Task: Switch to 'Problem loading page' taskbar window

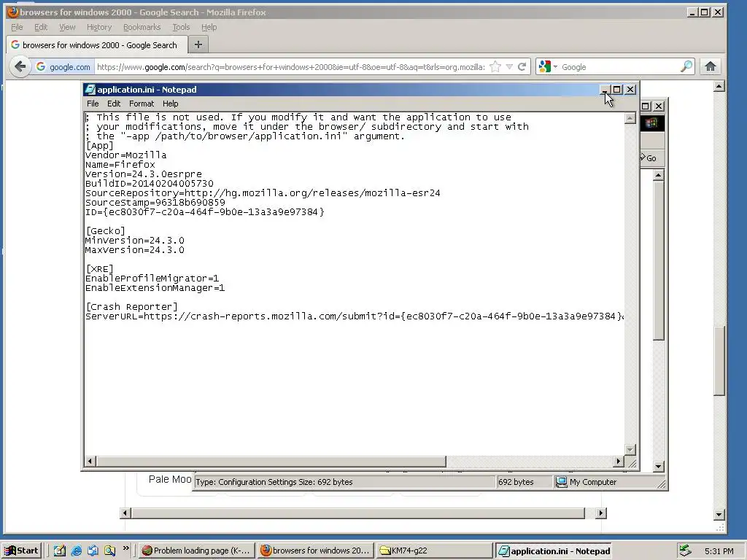Action: pyautogui.click(x=197, y=551)
